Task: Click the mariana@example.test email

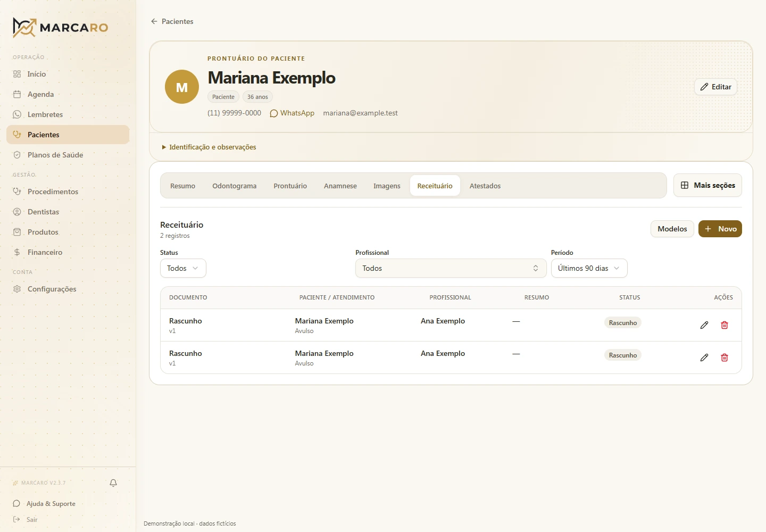Action: click(x=360, y=113)
